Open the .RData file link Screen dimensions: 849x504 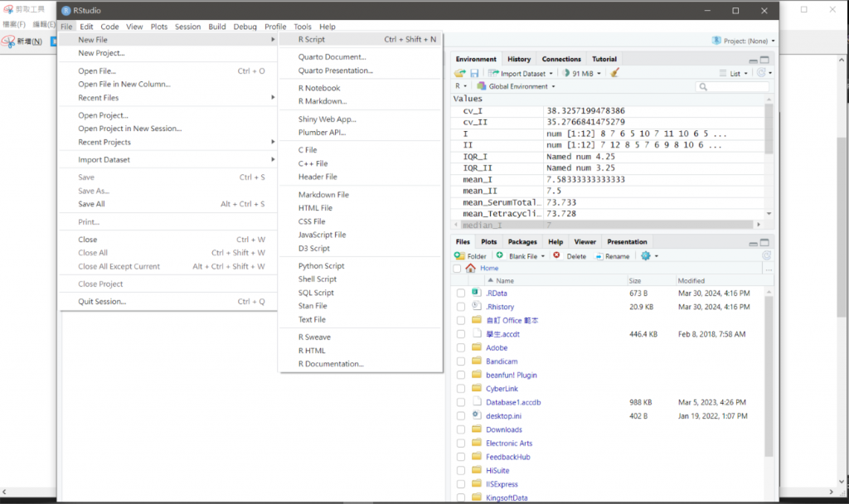point(497,293)
